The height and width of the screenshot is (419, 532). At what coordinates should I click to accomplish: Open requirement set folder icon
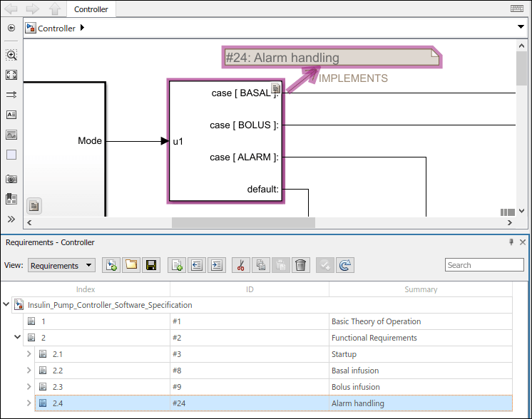pyautogui.click(x=131, y=265)
